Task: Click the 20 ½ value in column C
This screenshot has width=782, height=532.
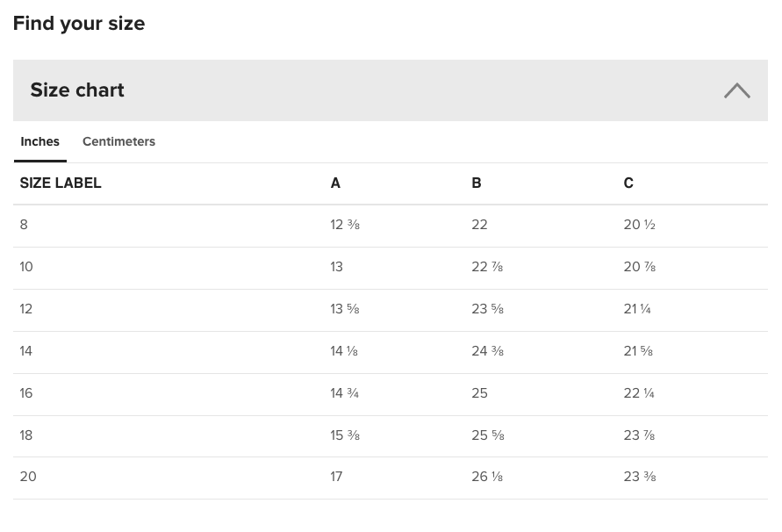Action: 639,225
